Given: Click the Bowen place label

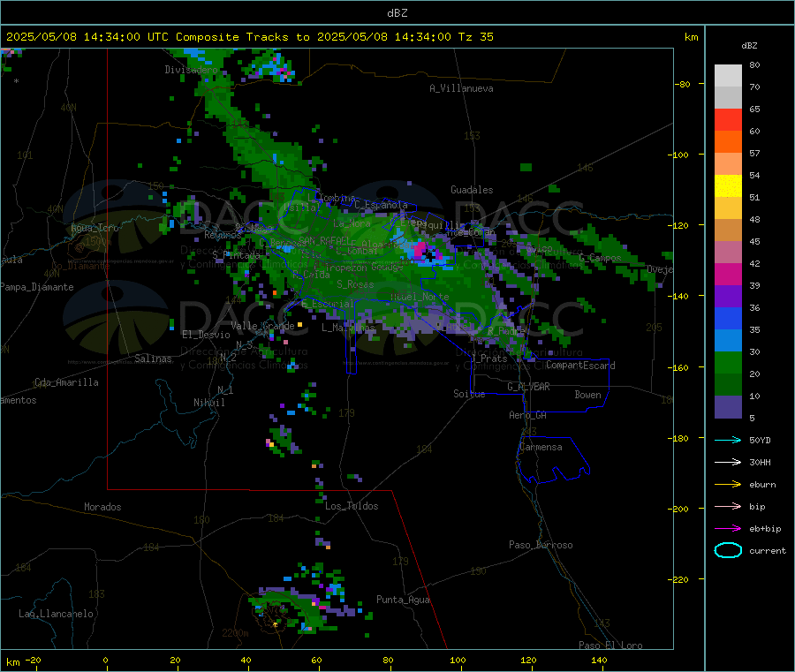Looking at the screenshot, I should (587, 395).
